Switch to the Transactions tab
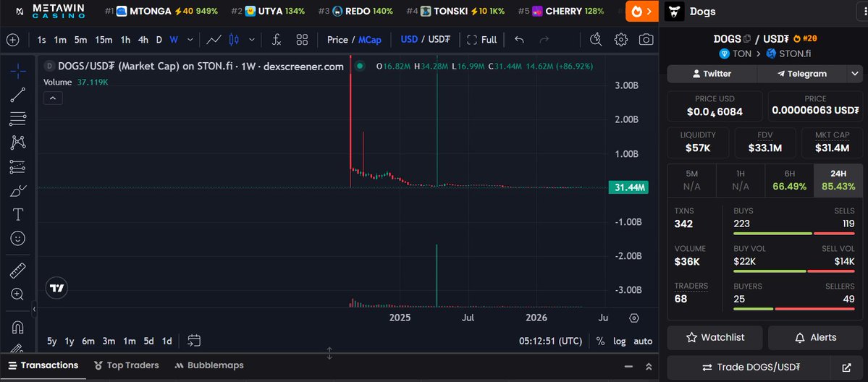The image size is (868, 382). coord(43,365)
